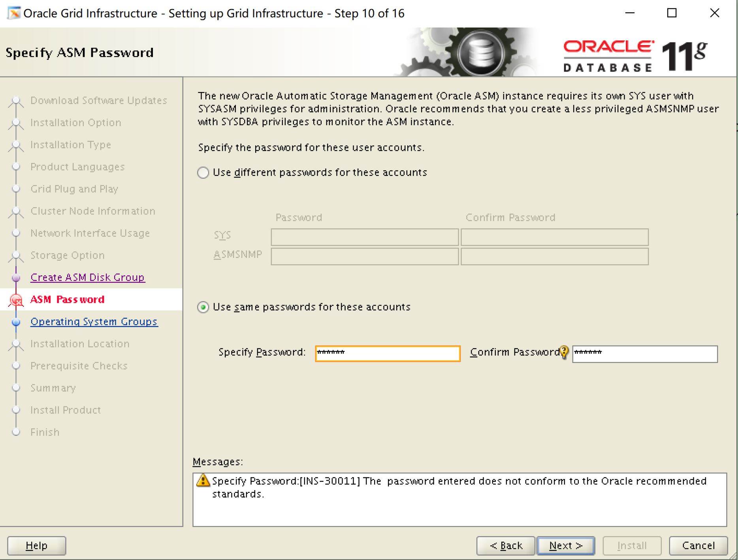Click the Product Languages step
738x560 pixels.
tap(77, 167)
